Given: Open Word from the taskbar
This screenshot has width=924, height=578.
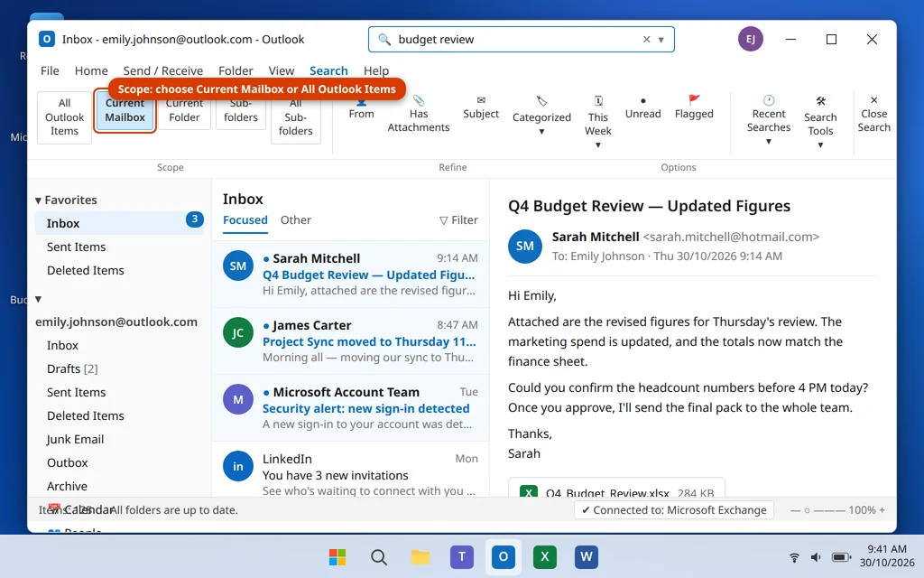Looking at the screenshot, I should tap(587, 556).
